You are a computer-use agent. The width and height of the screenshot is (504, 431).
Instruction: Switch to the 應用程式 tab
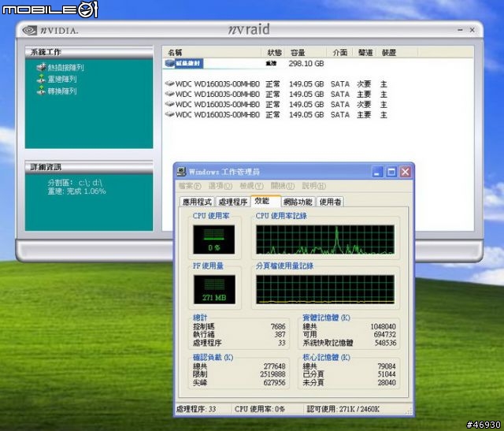(197, 202)
